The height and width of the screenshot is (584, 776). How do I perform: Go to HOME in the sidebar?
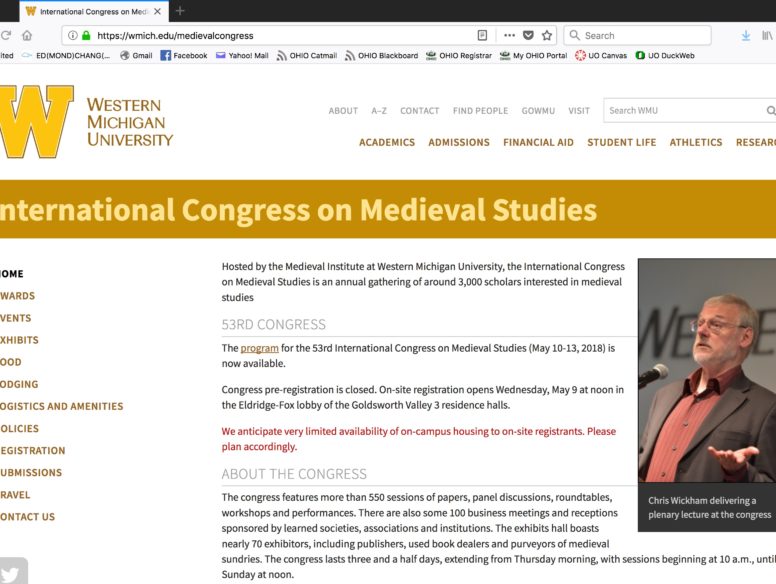pyautogui.click(x=11, y=274)
